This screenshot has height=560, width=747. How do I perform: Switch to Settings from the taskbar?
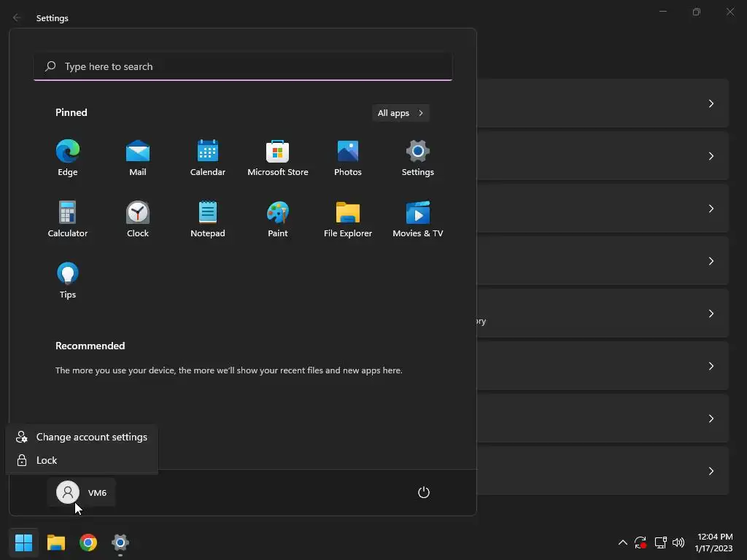(x=120, y=542)
